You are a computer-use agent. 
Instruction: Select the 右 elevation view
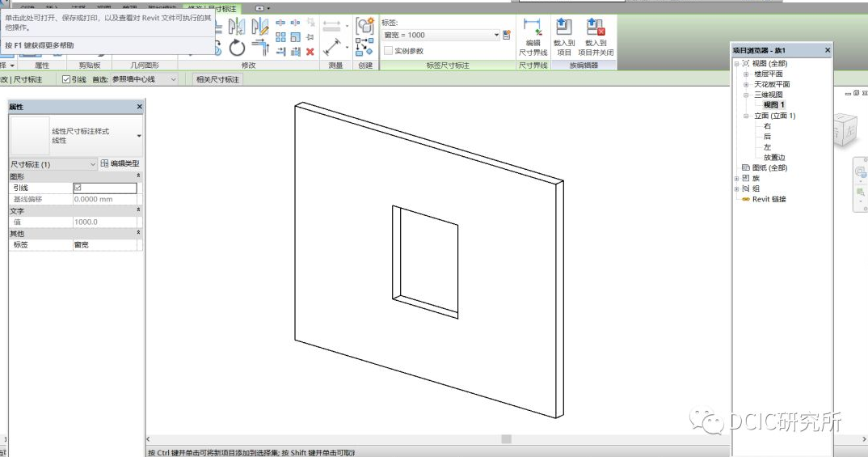(767, 126)
